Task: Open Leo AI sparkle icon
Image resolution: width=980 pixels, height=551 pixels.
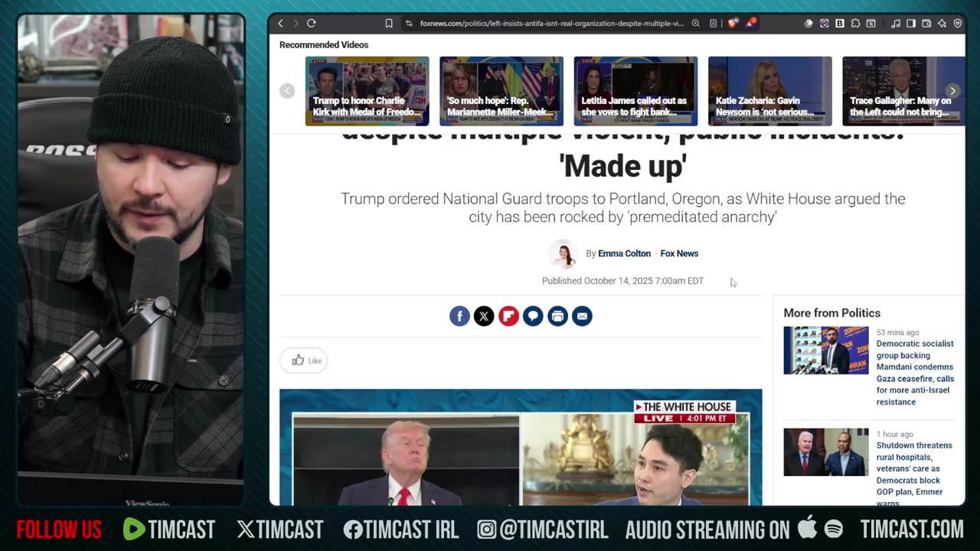Action: [942, 24]
